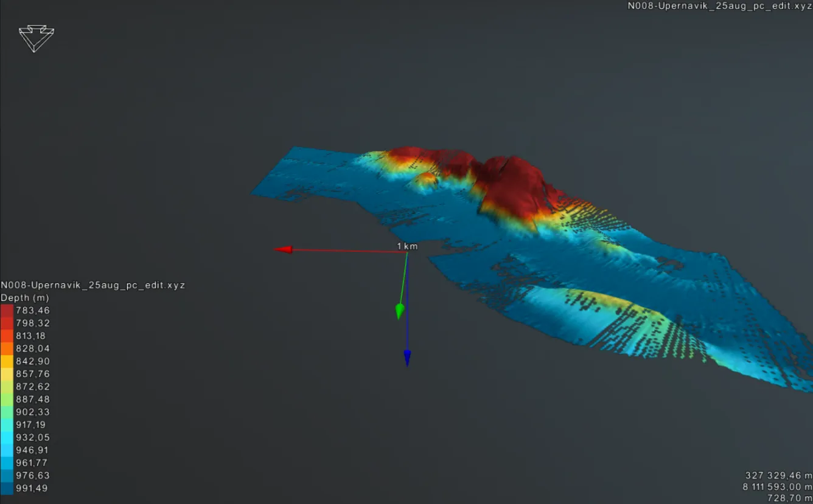813x504 pixels.
Task: Select the 902,33 green legend swatch
Action: click(7, 412)
